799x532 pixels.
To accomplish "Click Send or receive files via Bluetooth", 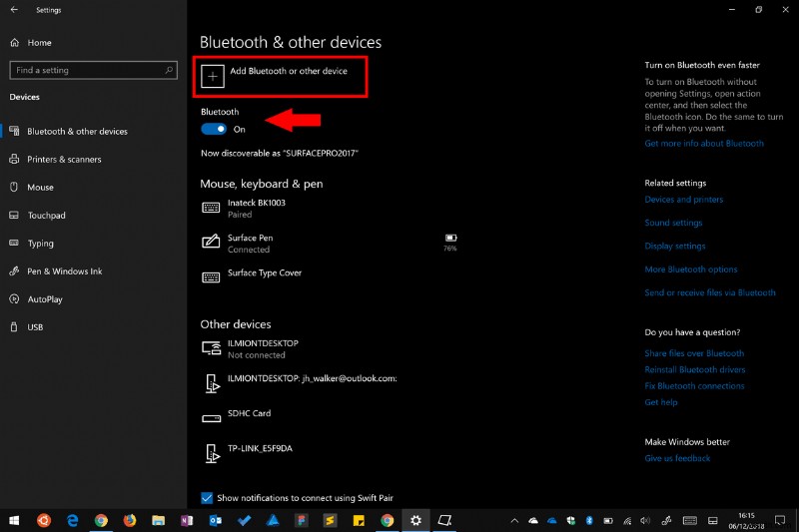I will coord(709,292).
